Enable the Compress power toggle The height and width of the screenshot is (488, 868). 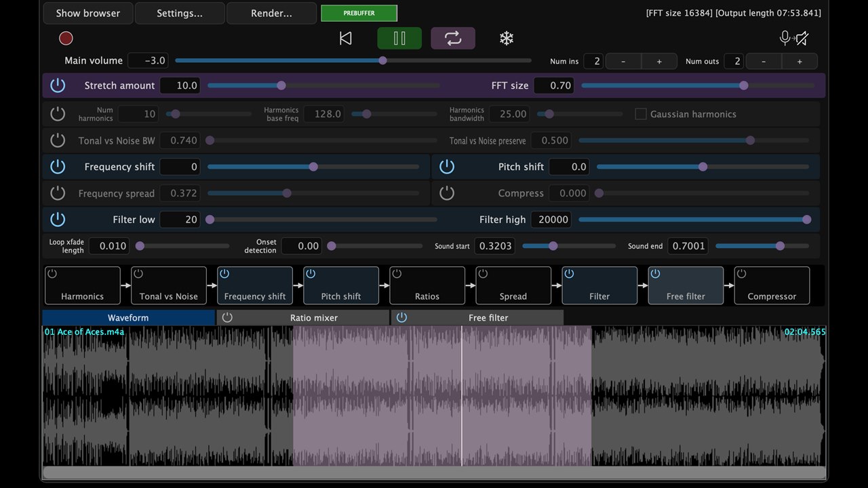coord(447,193)
